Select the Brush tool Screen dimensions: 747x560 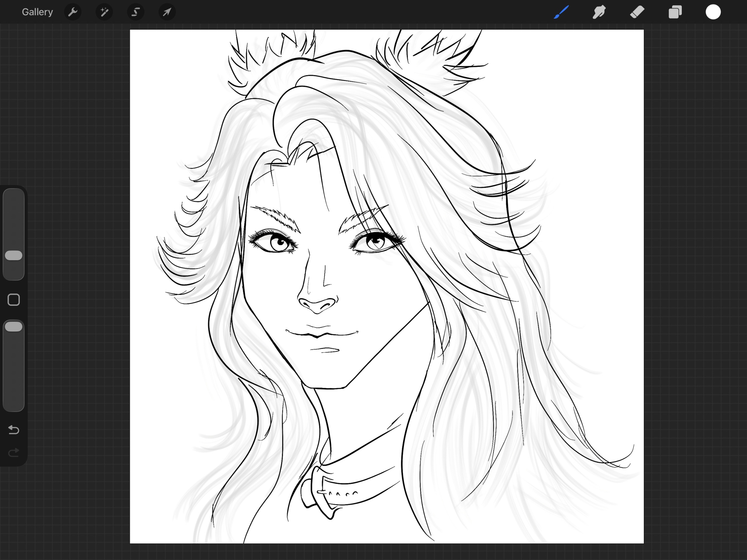[561, 12]
